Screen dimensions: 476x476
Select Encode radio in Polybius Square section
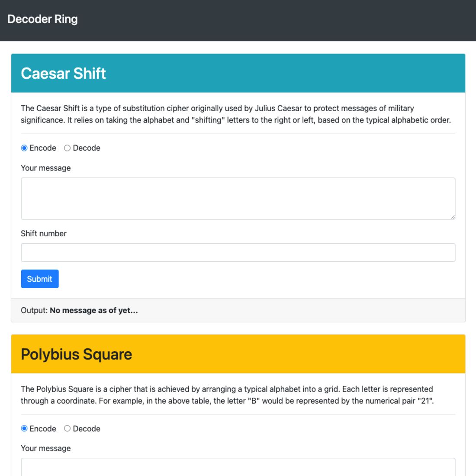(x=24, y=428)
